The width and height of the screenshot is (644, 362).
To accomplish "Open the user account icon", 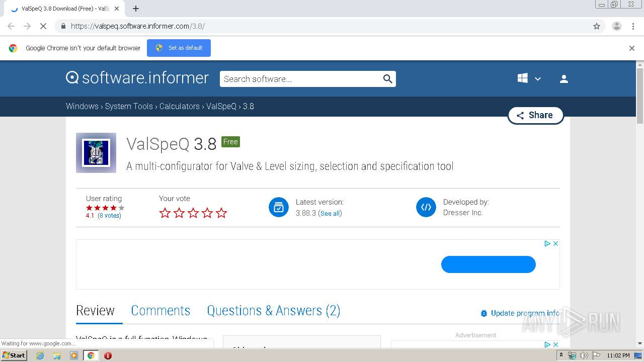I will pyautogui.click(x=564, y=79).
